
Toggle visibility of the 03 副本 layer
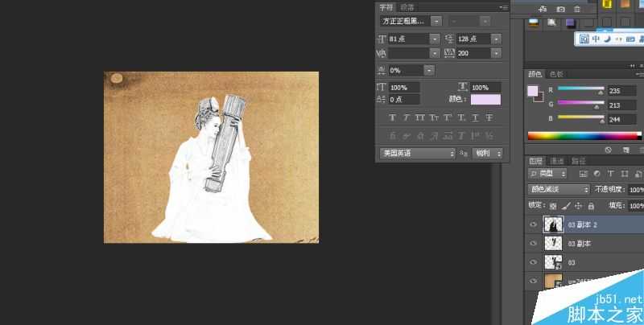click(533, 243)
